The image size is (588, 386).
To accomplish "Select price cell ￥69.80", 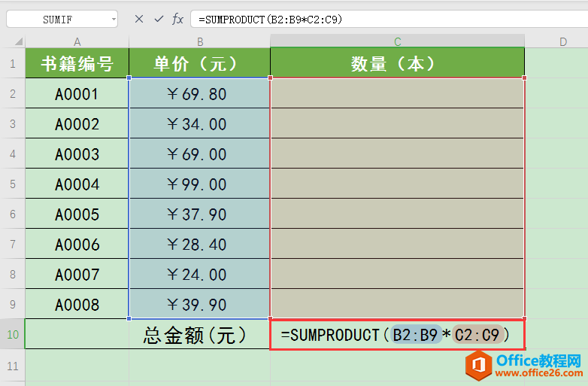I will 199,94.
